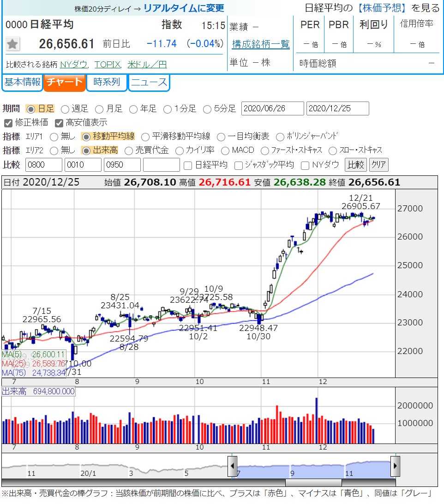Click the favorite star icon
Image resolution: width=444 pixels, height=504 pixels.
click(x=12, y=44)
